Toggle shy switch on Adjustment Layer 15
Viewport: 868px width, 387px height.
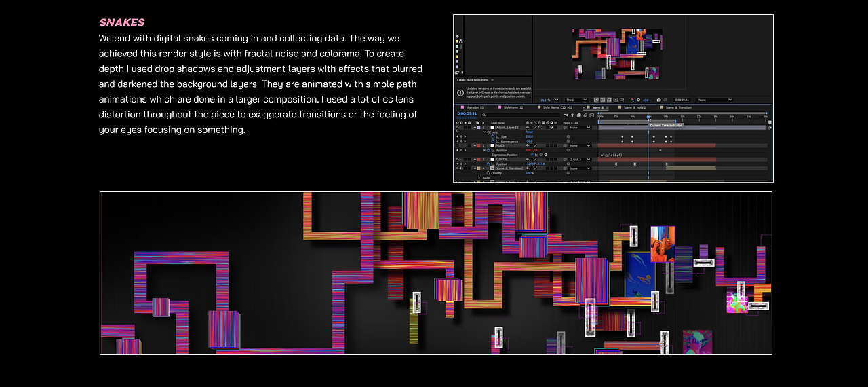pyautogui.click(x=528, y=127)
